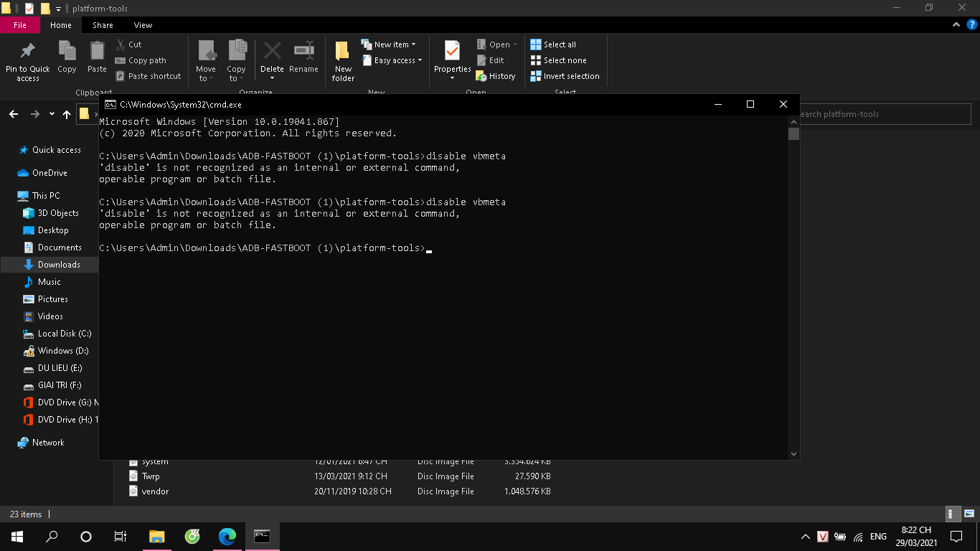Image resolution: width=980 pixels, height=551 pixels.
Task: Select Documents in the navigation pane
Action: pyautogui.click(x=60, y=248)
